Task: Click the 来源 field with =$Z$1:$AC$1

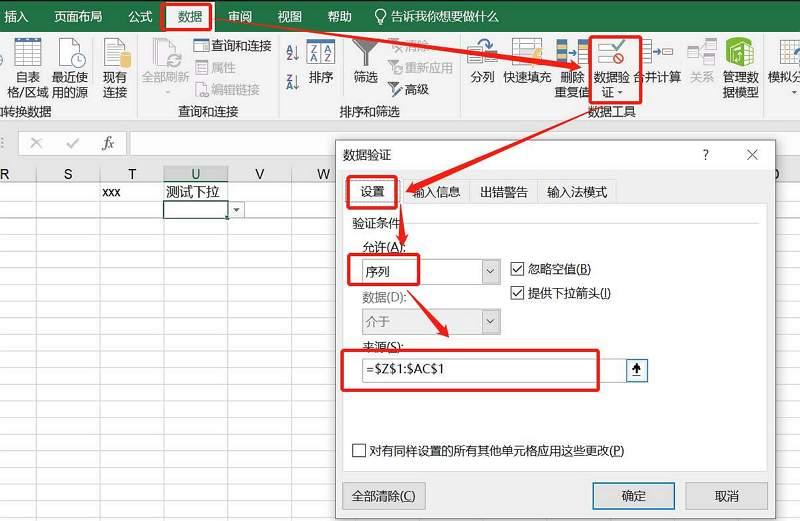Action: tap(494, 369)
